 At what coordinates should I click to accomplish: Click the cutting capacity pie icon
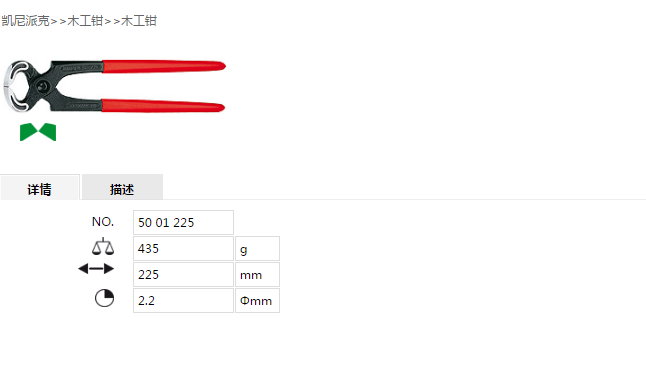click(104, 298)
